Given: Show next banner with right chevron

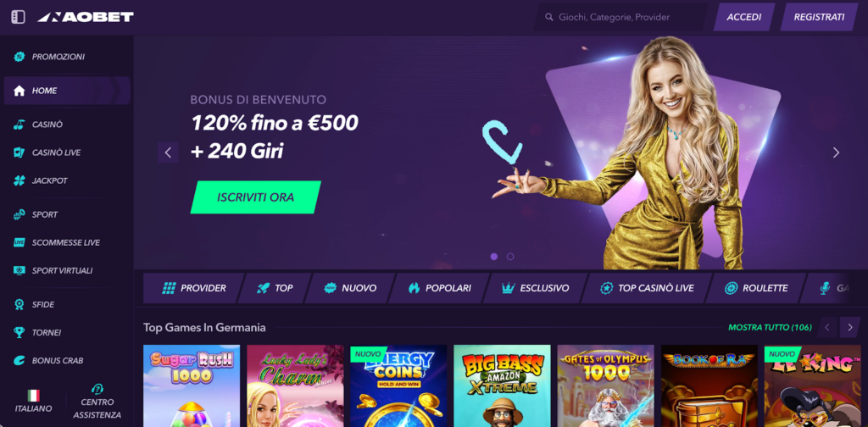Looking at the screenshot, I should (836, 152).
